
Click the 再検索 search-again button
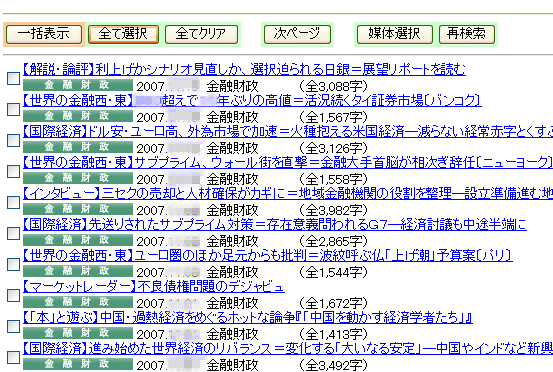[467, 34]
